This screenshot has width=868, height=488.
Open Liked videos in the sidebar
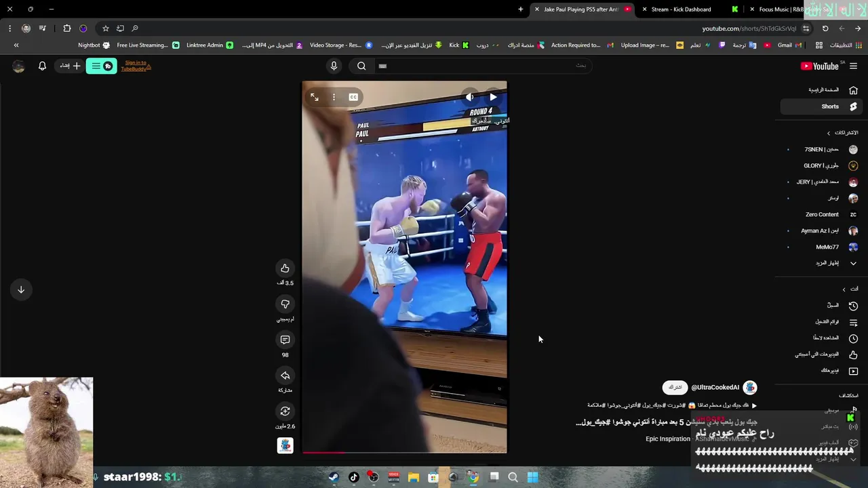[x=820, y=354]
